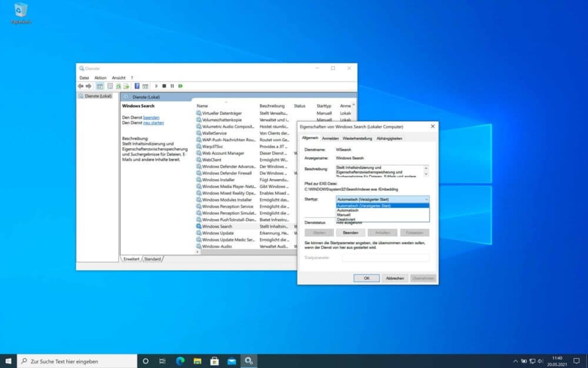Viewport: 588px width, 368px height.
Task: Select 'Automatisch (Verzögerter Start)' in the Starttyp list
Action: [383, 205]
